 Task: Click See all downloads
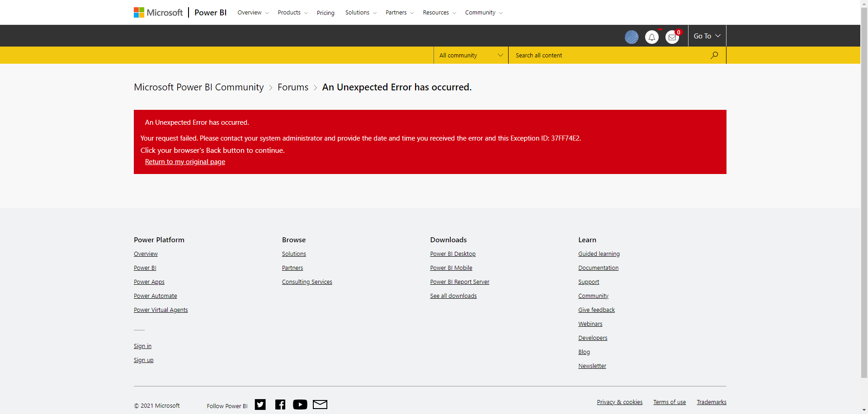coord(453,296)
